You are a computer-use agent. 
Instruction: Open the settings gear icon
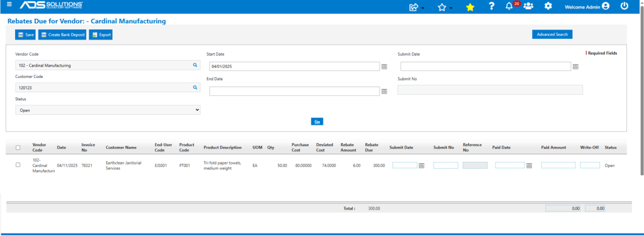pyautogui.click(x=548, y=6)
